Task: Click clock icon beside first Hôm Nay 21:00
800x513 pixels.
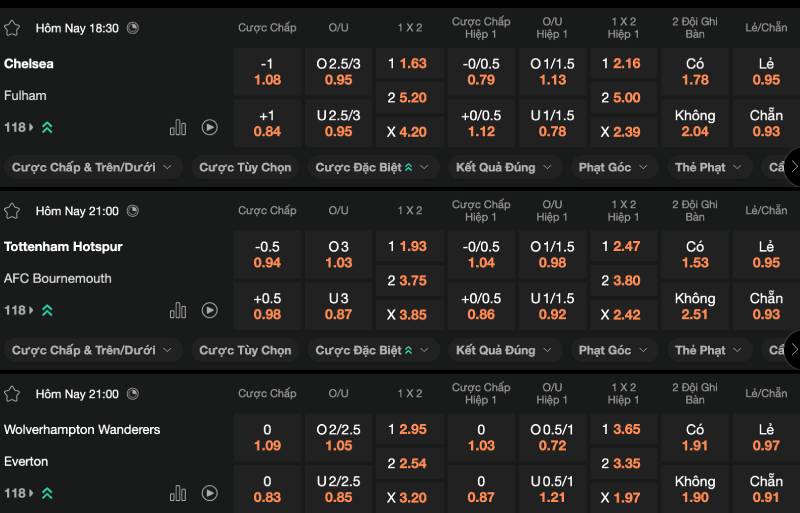Action: tap(133, 211)
